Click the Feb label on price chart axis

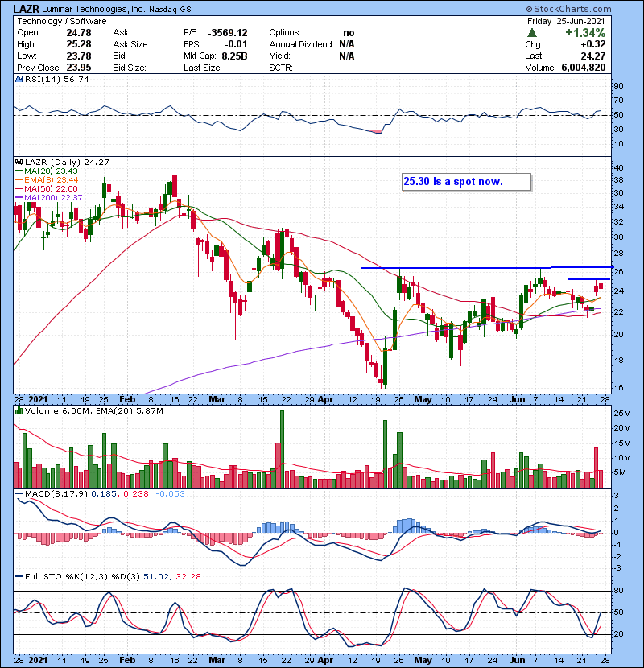click(127, 399)
